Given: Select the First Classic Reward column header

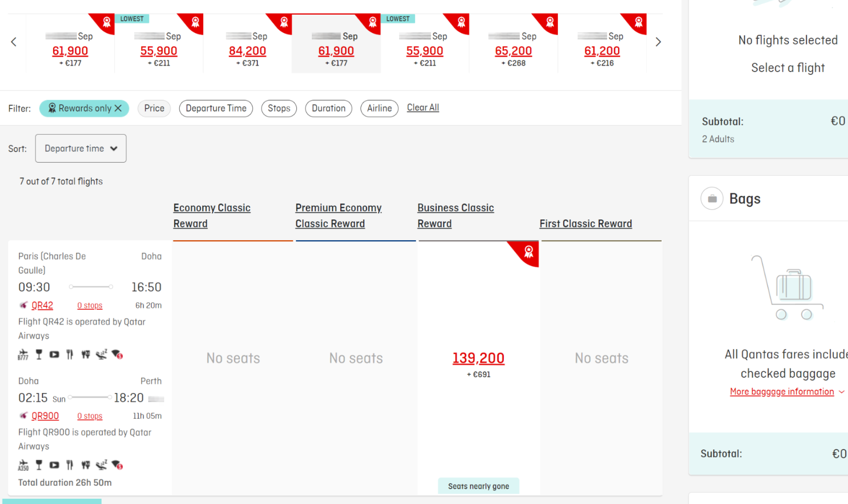Looking at the screenshot, I should click(585, 224).
